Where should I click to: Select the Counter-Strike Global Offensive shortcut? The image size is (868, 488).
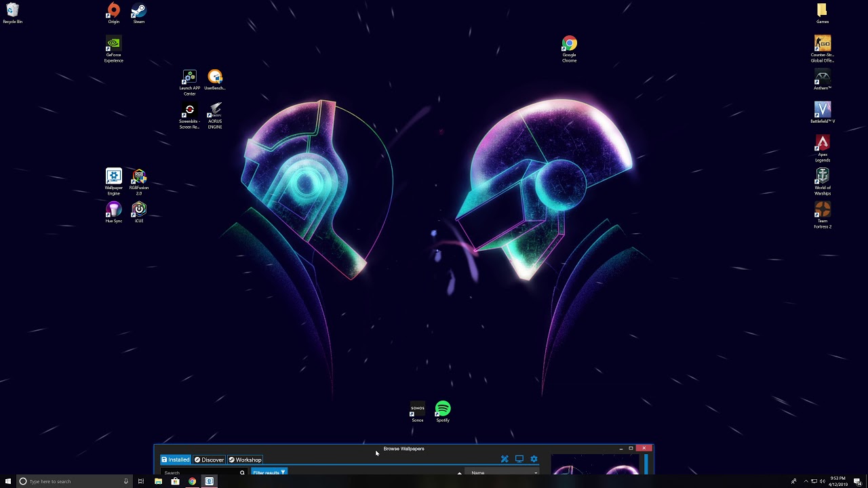click(822, 49)
